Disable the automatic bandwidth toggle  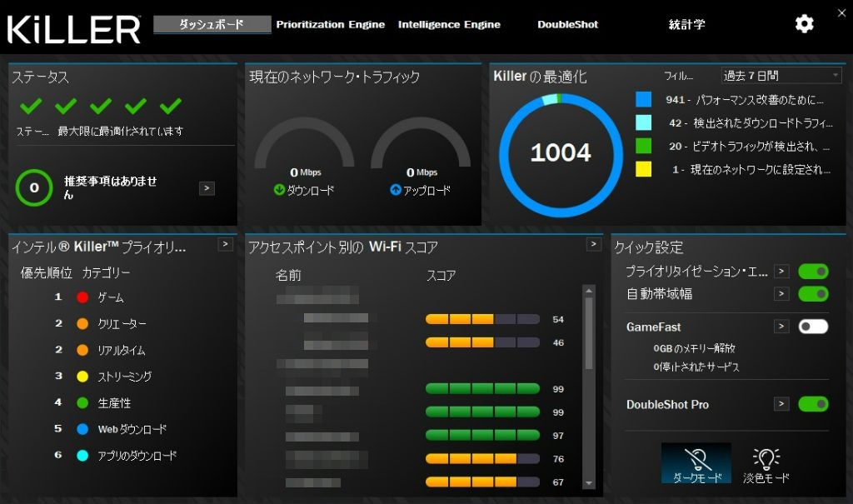[x=813, y=294]
